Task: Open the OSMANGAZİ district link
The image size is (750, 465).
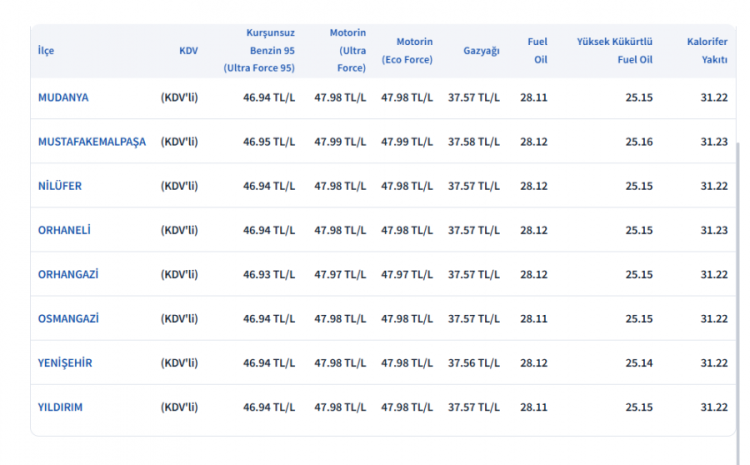Action: (x=68, y=318)
